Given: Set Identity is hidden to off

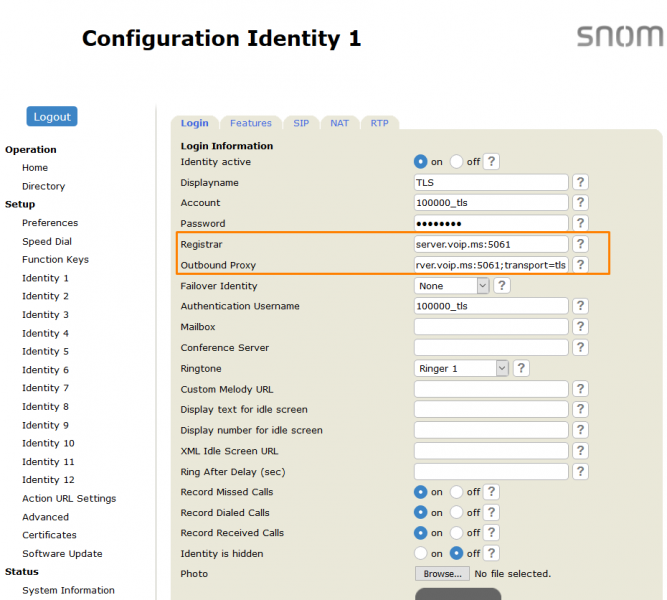Looking at the screenshot, I should point(456,553).
